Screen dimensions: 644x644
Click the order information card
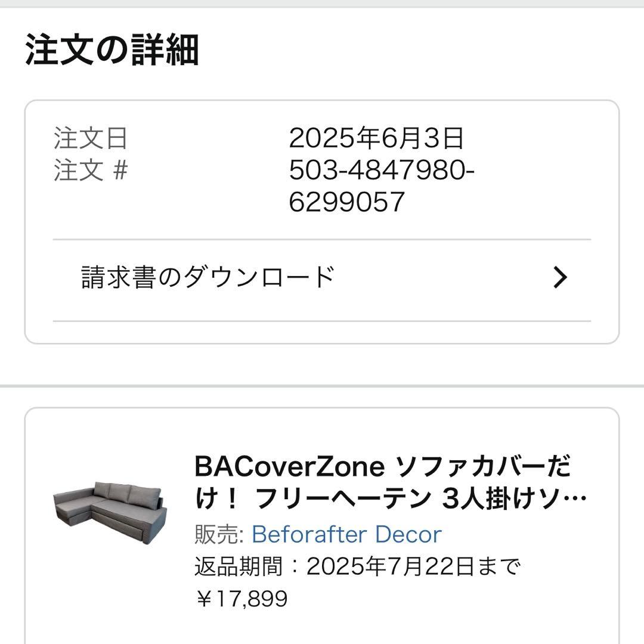pos(322,221)
